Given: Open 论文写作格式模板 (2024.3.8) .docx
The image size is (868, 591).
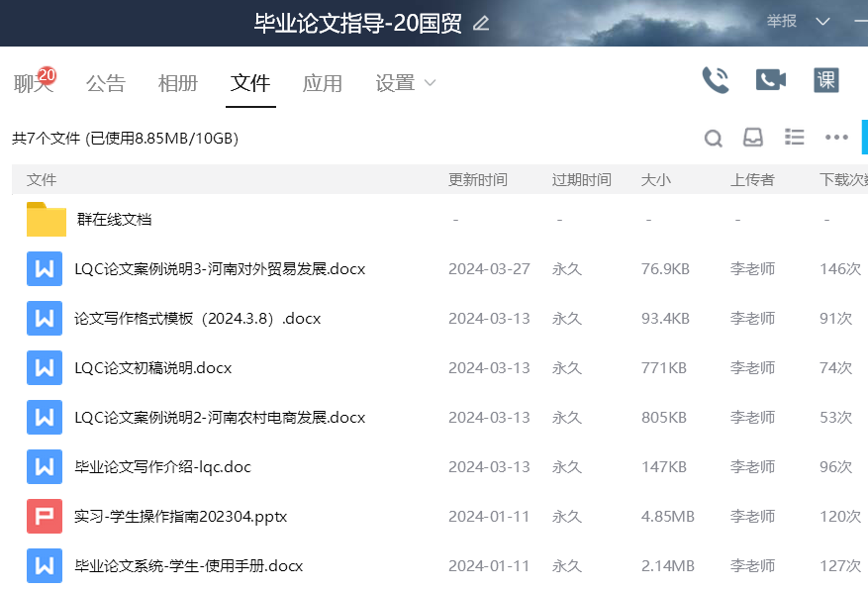Looking at the screenshot, I should pyautogui.click(x=197, y=319).
